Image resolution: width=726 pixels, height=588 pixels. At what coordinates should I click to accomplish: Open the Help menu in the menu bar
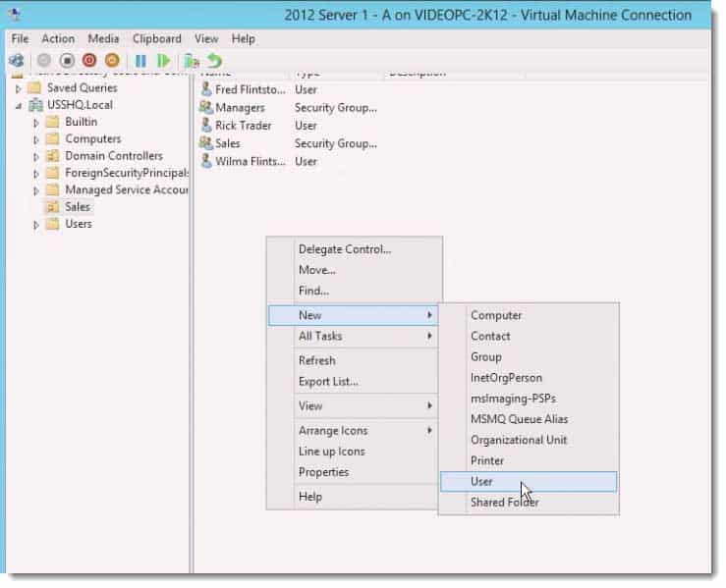[243, 39]
